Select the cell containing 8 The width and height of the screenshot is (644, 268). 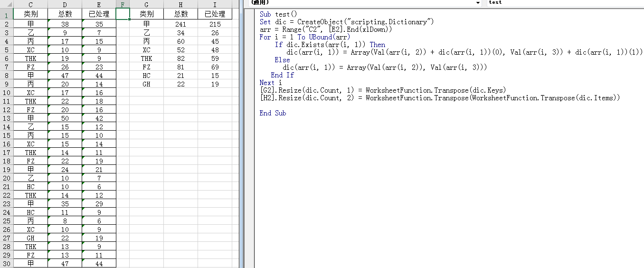[65, 221]
